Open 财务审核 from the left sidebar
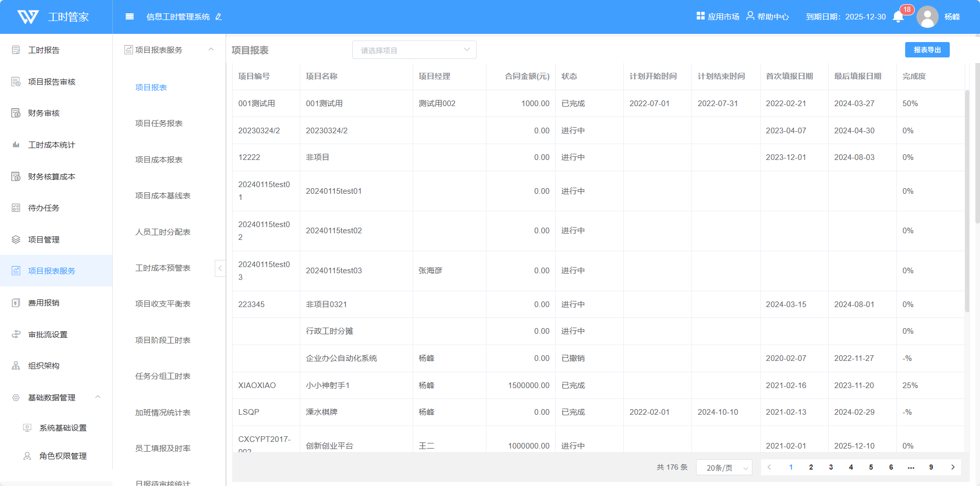The width and height of the screenshot is (980, 486). tap(44, 113)
